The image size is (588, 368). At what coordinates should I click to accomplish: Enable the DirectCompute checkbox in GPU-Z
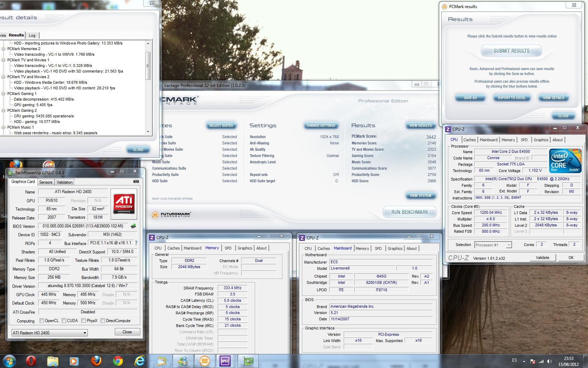pos(103,320)
